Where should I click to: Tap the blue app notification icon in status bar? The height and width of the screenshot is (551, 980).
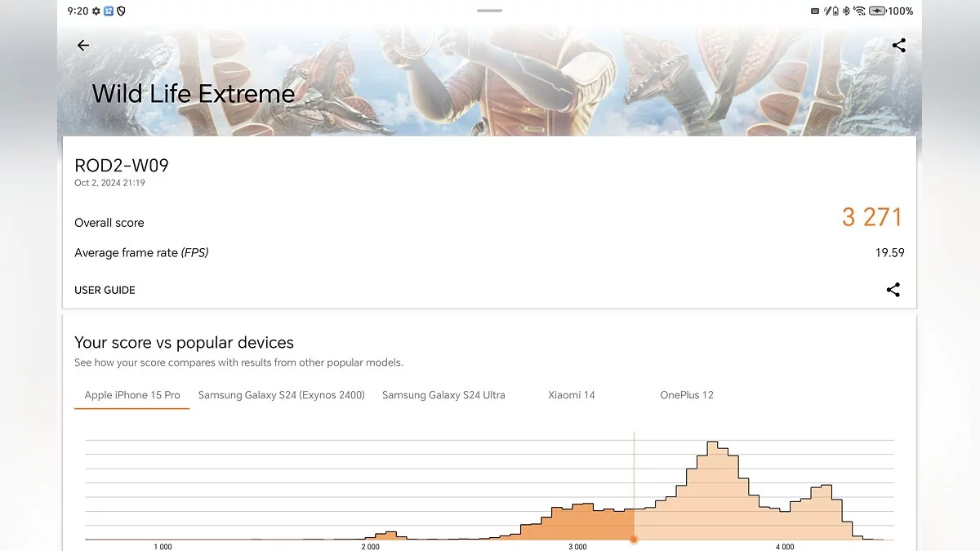coord(109,11)
